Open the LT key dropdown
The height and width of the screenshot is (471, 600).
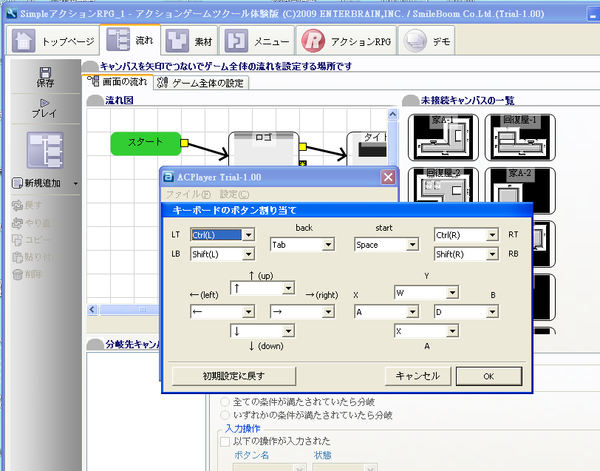pyautogui.click(x=248, y=235)
